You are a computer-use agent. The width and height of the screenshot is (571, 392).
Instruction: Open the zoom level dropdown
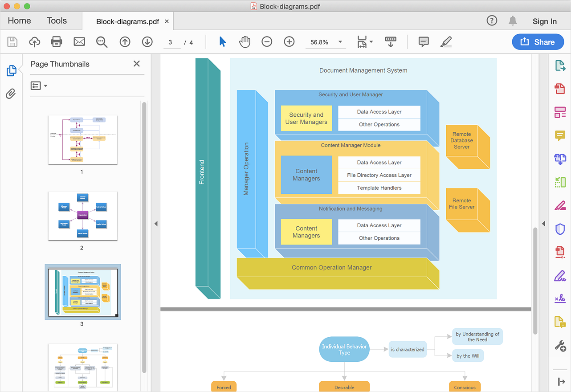(340, 42)
